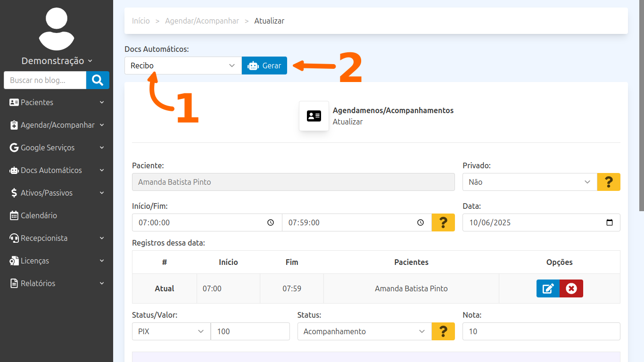
Task: Click the blue edit record icon
Action: point(548,288)
